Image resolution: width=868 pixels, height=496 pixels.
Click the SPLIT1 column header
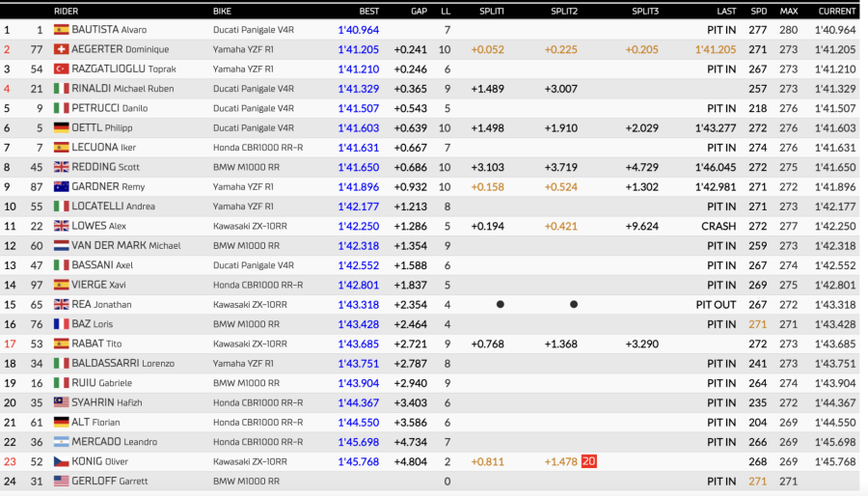[492, 11]
